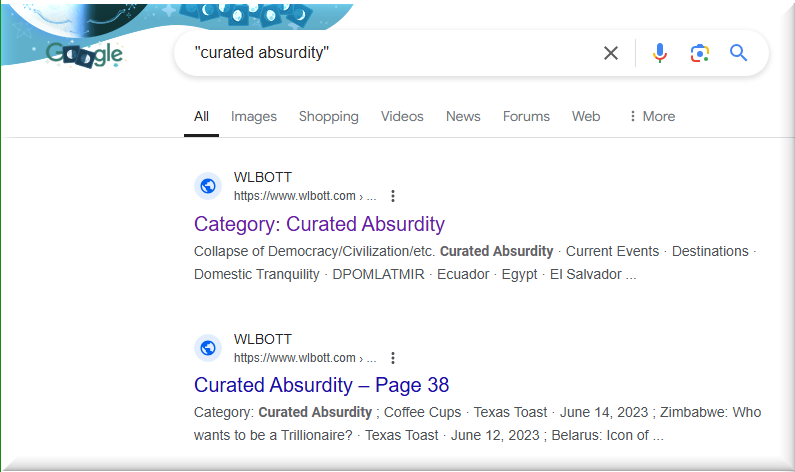795x472 pixels.
Task: Select the All results tab
Action: 201,116
